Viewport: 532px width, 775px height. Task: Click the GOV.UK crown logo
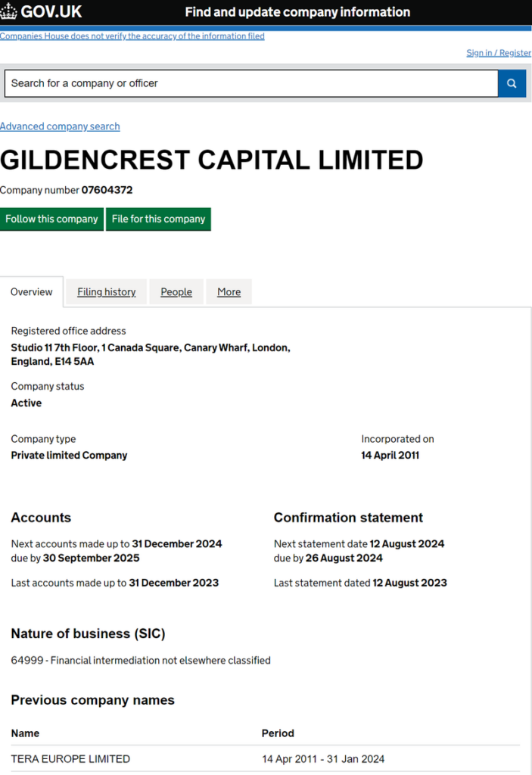(9, 11)
